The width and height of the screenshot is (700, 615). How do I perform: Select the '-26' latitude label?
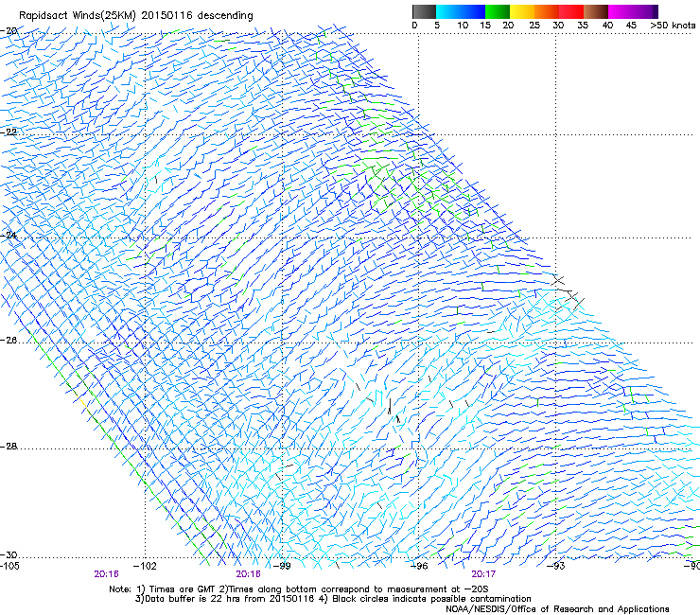pyautogui.click(x=9, y=341)
